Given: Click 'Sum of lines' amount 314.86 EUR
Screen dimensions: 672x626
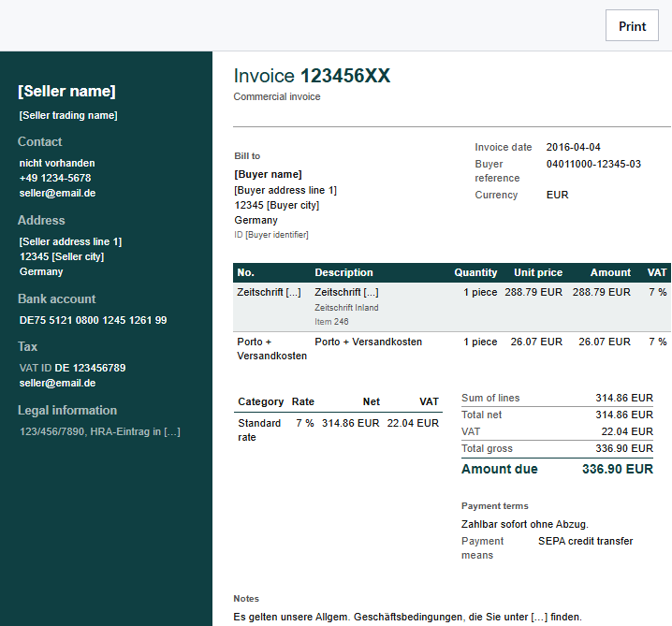Looking at the screenshot, I should coord(624,398).
